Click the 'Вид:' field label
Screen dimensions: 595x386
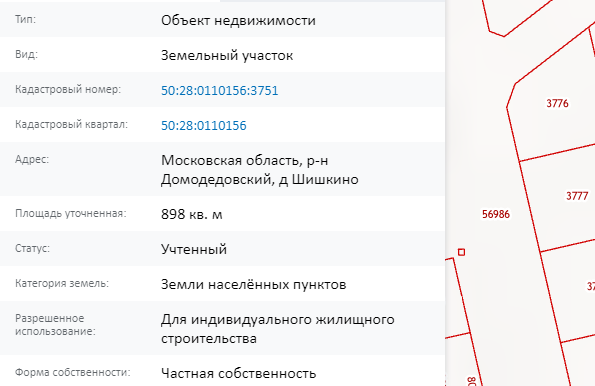click(x=26, y=54)
